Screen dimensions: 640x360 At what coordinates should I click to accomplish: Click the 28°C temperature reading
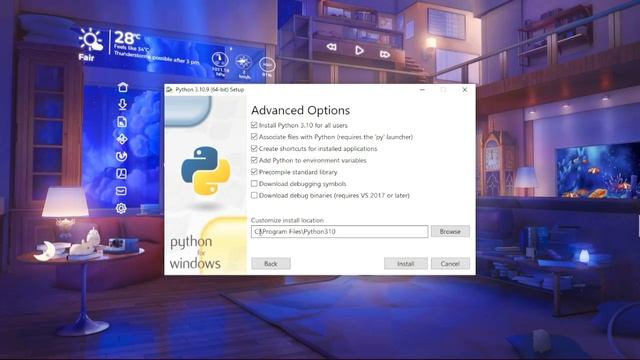pos(127,38)
